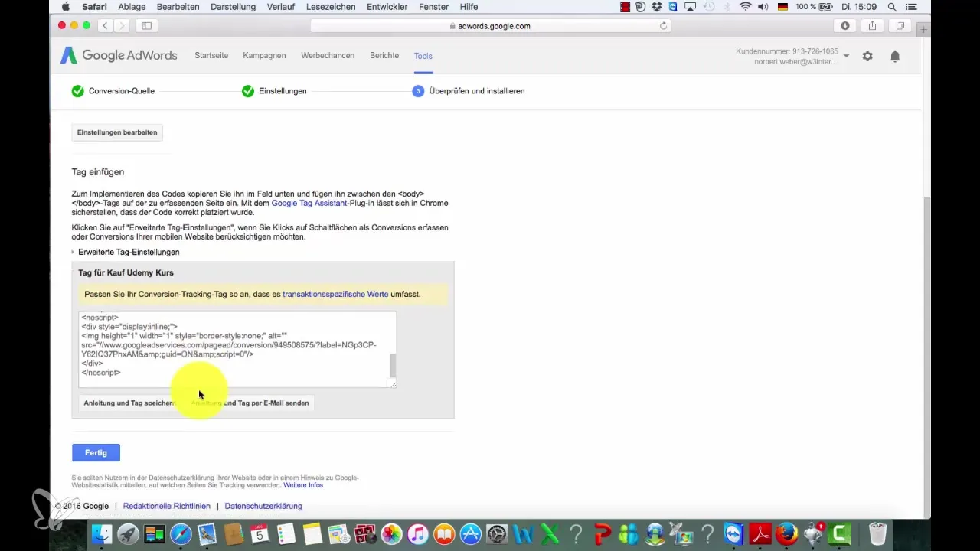
Task: Open Launchpad from the dock
Action: coord(128,533)
